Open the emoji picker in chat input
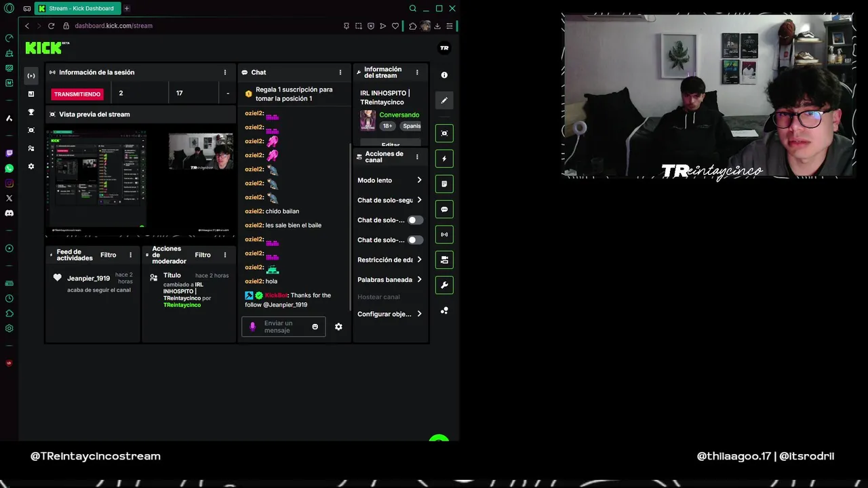868x488 pixels. 315,327
